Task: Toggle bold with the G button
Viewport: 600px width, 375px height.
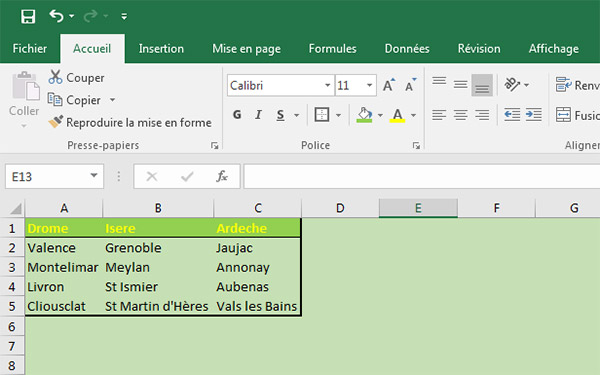Action: tap(237, 115)
